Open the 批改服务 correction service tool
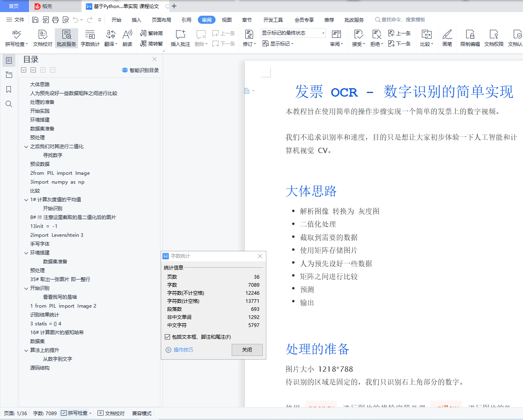Image resolution: width=523 pixels, height=420 pixels. (x=66, y=38)
